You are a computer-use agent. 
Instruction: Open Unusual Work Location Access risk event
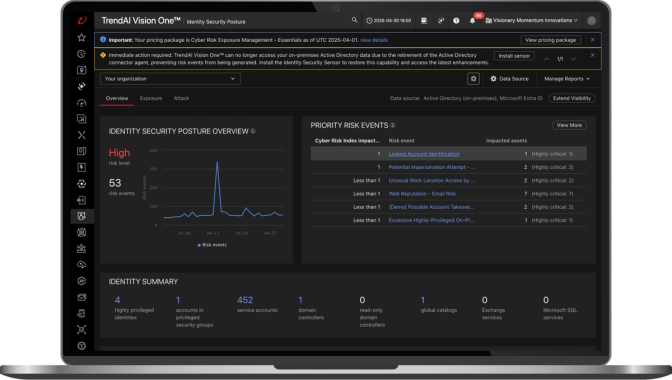[432, 180]
